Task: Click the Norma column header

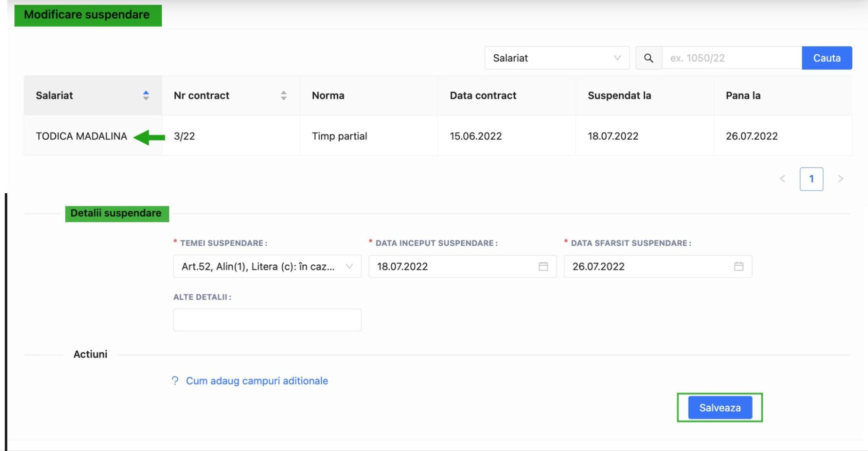Action: [x=369, y=95]
